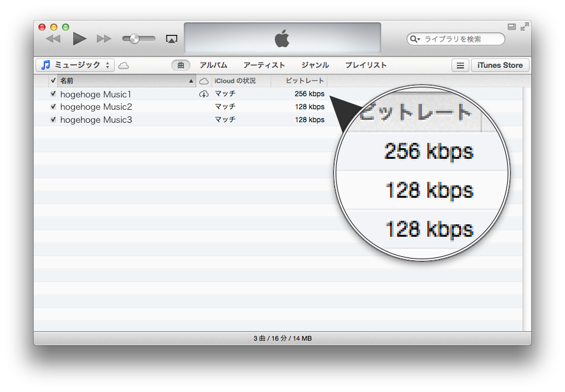This screenshot has width=565, height=392.
Task: Click マッチ status of hogehoge Music1
Action: coord(225,94)
